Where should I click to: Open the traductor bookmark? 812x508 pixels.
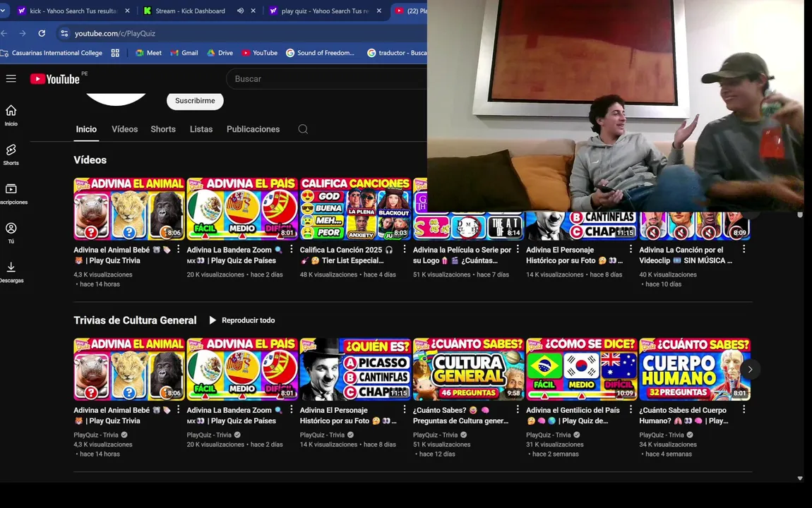pos(397,53)
